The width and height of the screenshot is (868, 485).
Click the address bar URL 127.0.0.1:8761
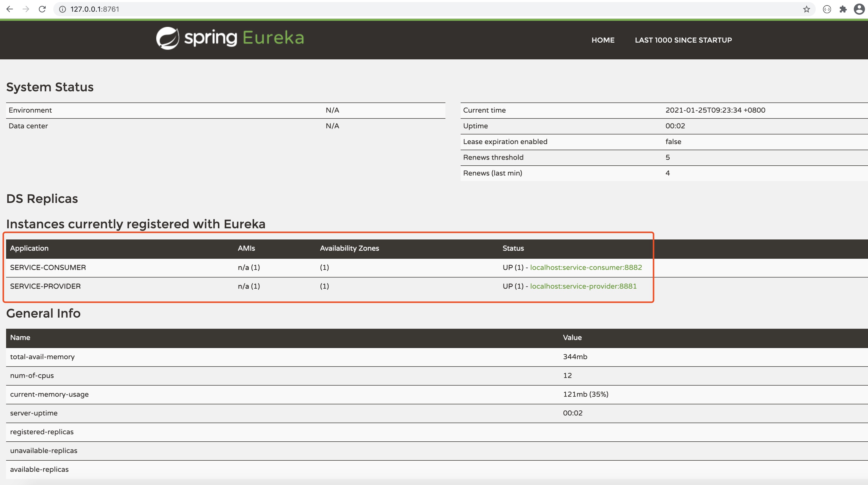(x=95, y=9)
